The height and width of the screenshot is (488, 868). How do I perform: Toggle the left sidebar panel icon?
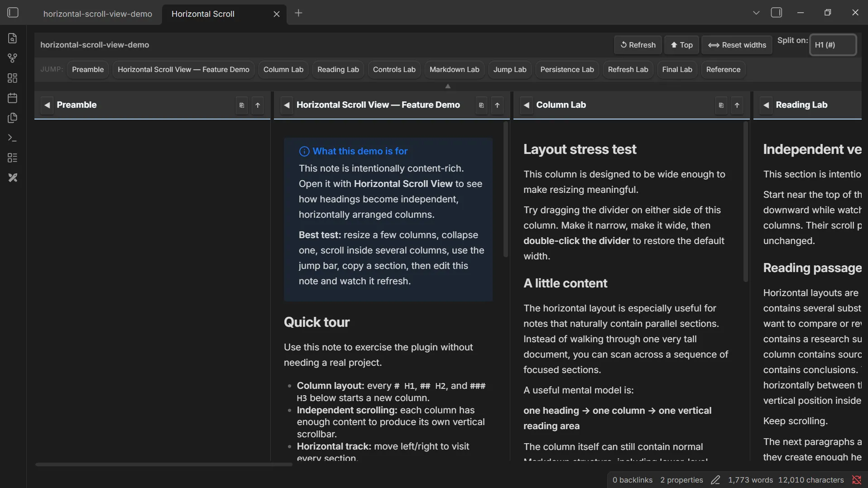(13, 13)
